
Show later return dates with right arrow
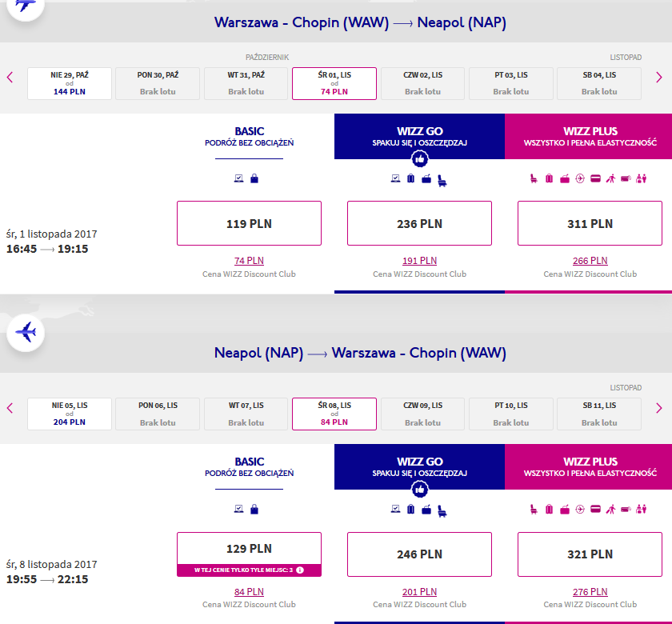point(659,408)
